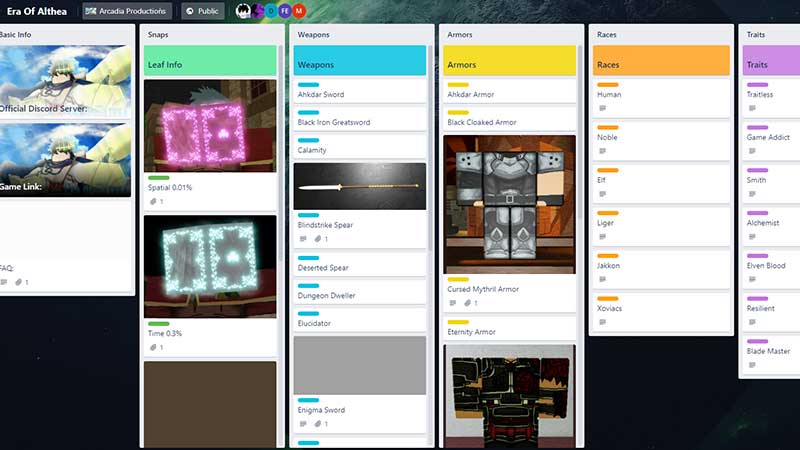The image size is (800, 450).
Task: Open the Time 0.3% card image
Action: [x=210, y=266]
